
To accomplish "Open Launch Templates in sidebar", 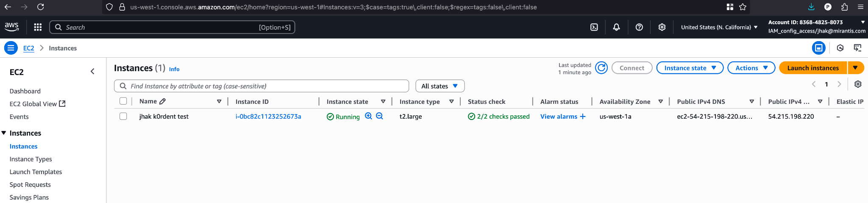I will coord(36,172).
